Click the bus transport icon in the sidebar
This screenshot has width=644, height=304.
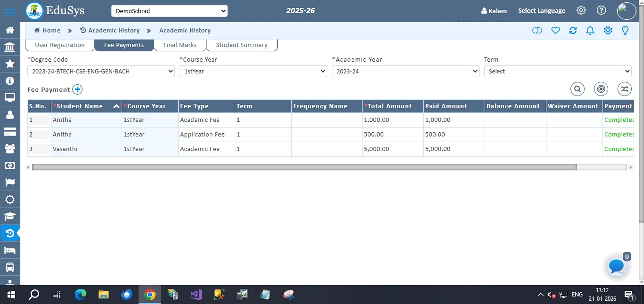click(10, 267)
